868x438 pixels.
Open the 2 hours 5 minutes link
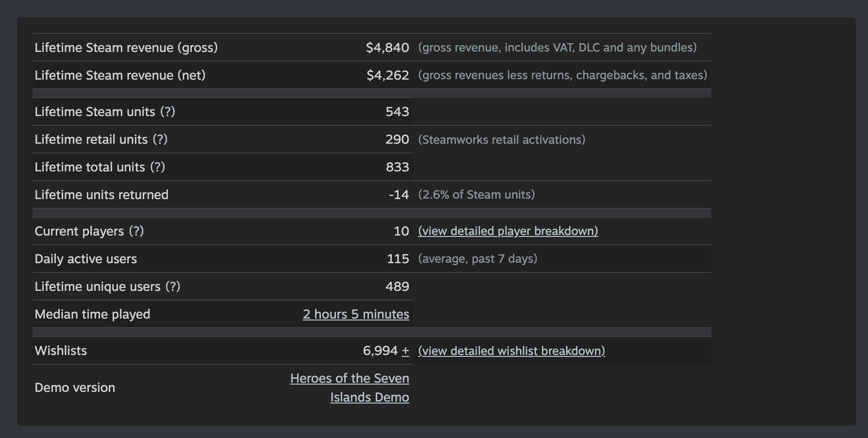click(x=356, y=314)
